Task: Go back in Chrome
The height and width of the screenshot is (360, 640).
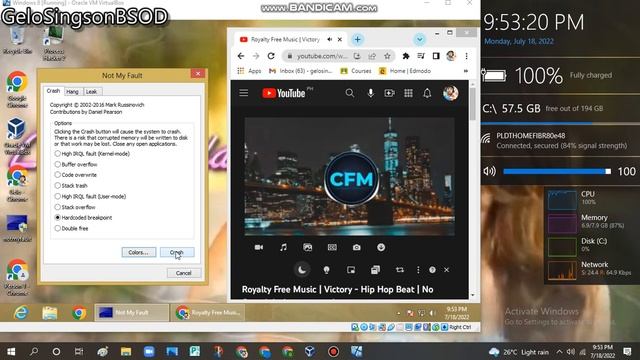Action: coord(241,56)
